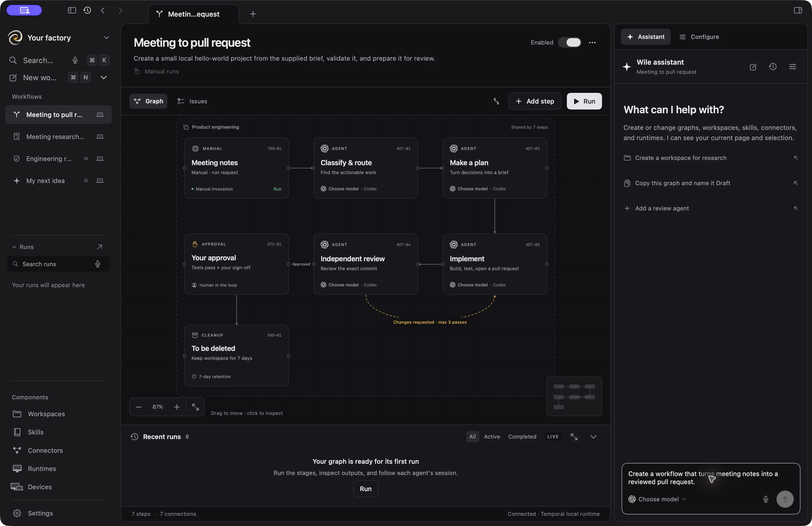Collapse the Recent runs panel chevron
This screenshot has height=526, width=812.
pos(593,437)
